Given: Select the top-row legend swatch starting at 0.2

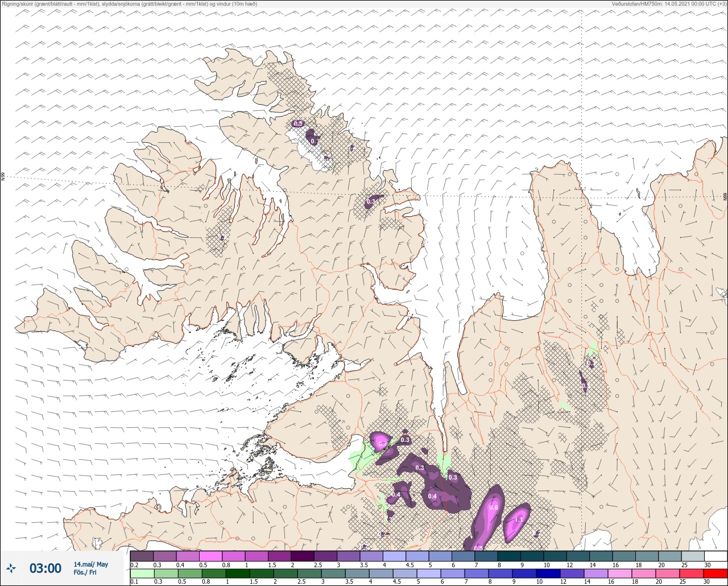Looking at the screenshot, I should pos(142,556).
